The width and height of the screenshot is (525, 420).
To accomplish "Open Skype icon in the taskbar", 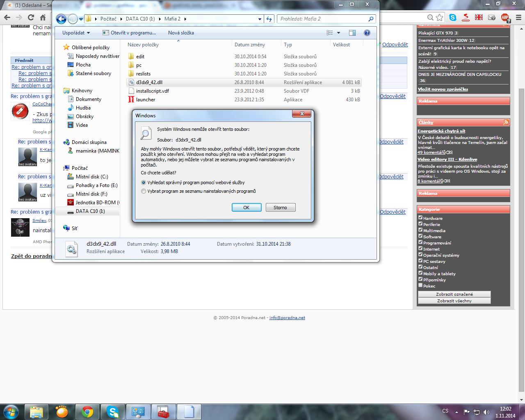I will (x=112, y=411).
